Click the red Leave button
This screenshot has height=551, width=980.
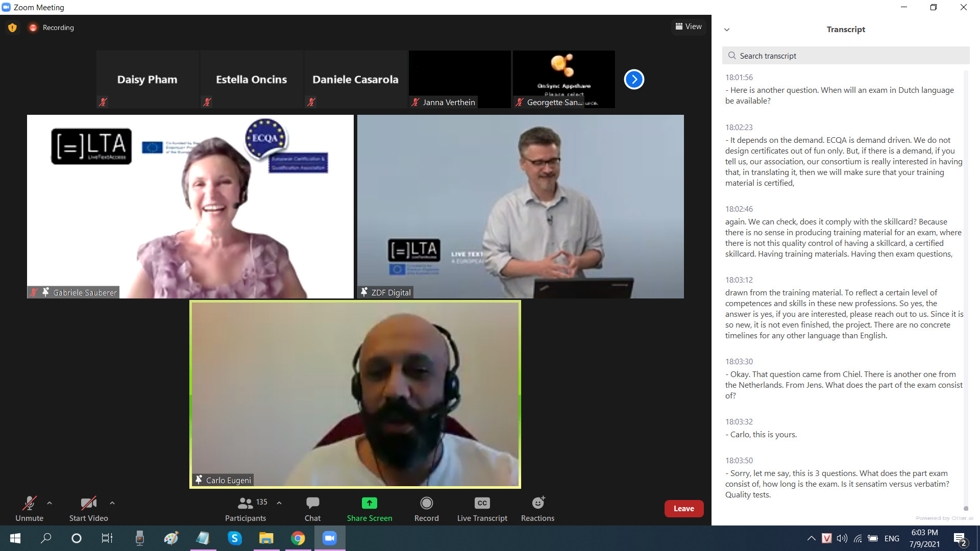pyautogui.click(x=683, y=509)
